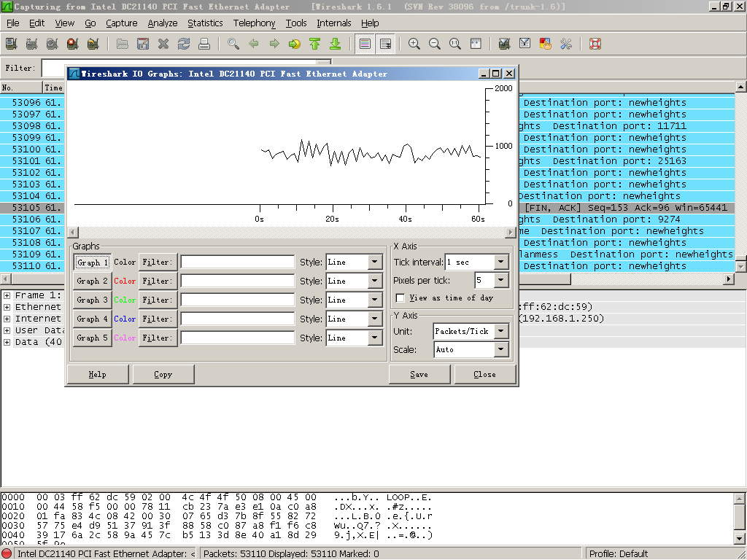Restart the running live capture
This screenshot has height=560, width=747.
[x=93, y=44]
